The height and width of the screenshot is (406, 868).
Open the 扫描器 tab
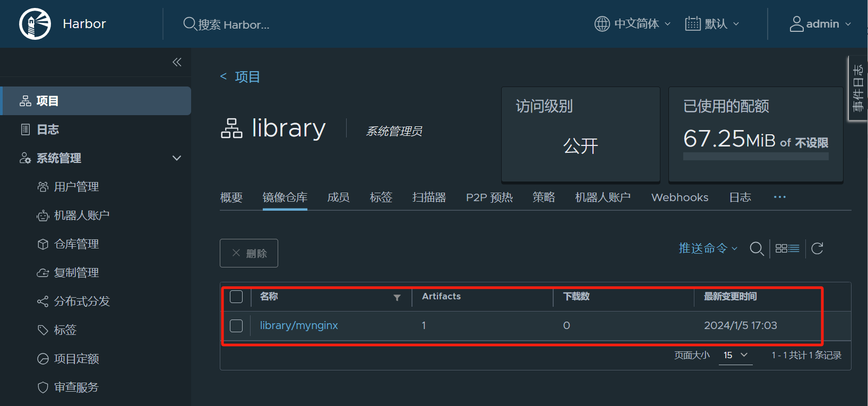point(429,197)
